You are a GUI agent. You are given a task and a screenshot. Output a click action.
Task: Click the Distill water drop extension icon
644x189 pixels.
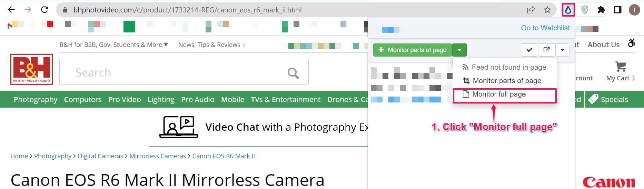pos(568,10)
